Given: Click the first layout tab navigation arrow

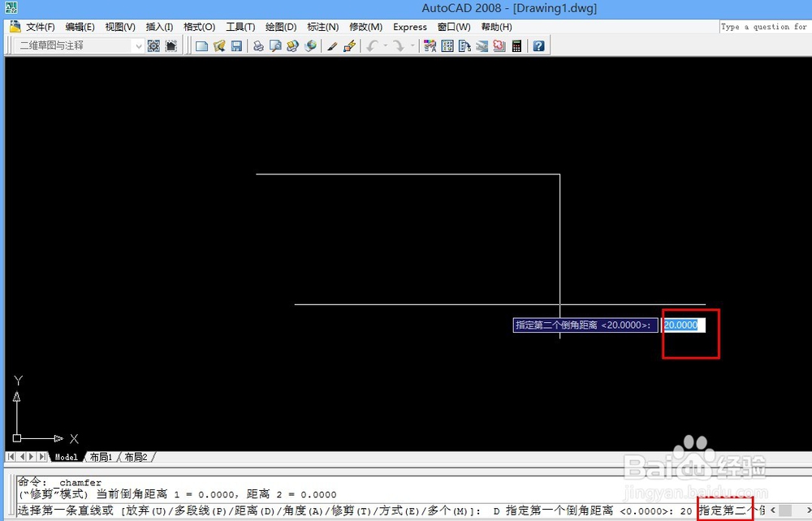Looking at the screenshot, I should click(11, 457).
